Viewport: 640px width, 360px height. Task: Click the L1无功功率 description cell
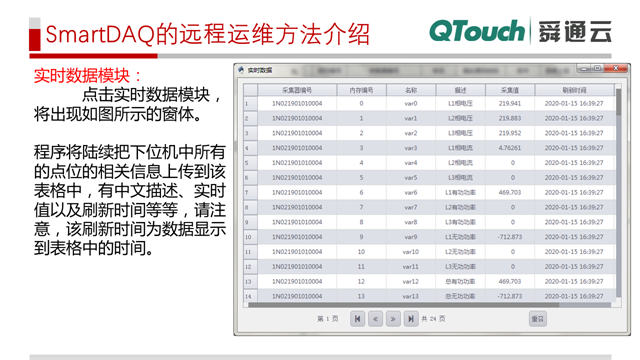460,237
